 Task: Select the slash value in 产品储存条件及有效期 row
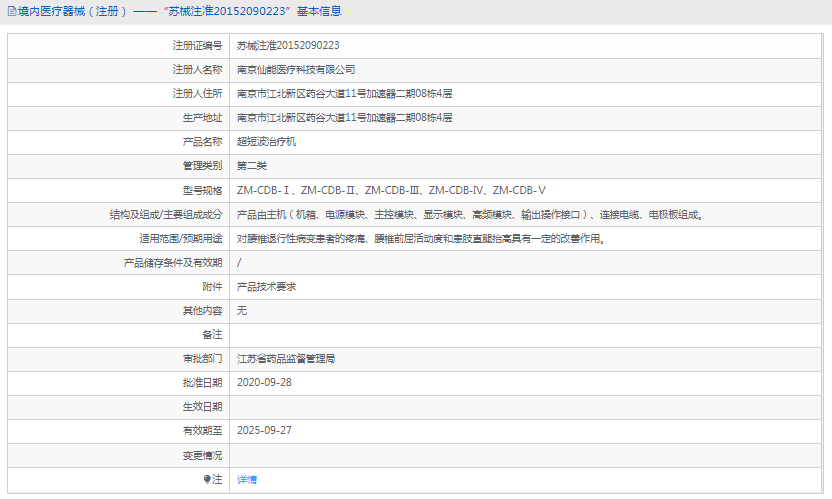click(x=239, y=263)
